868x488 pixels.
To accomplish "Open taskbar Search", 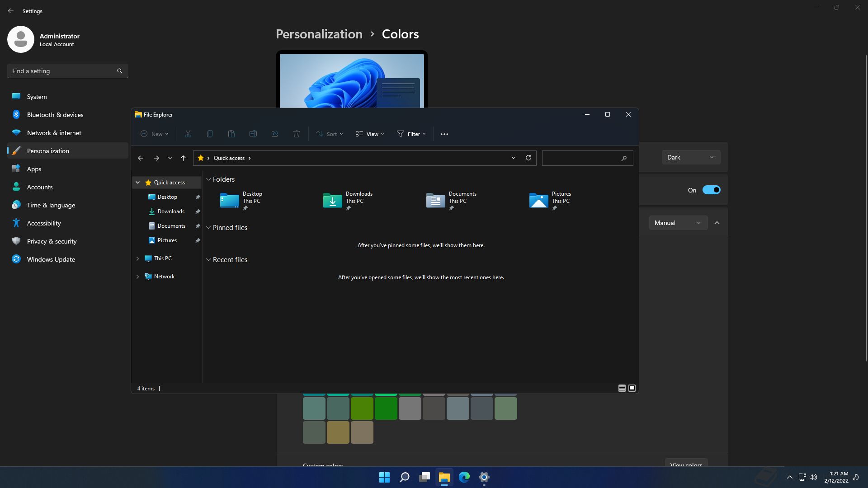I will point(405,477).
